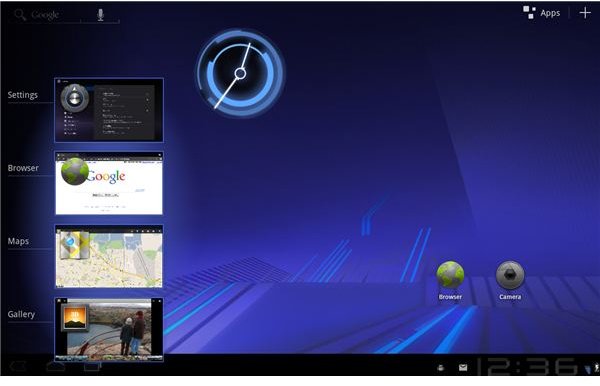
Task: Activate the voice search microphone icon
Action: (x=100, y=15)
